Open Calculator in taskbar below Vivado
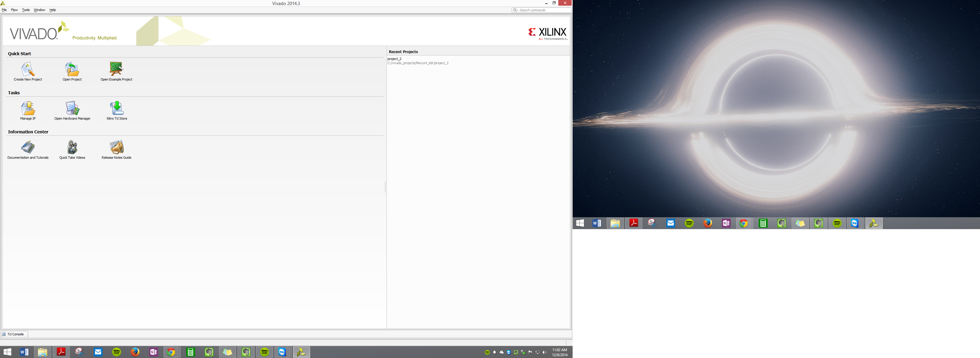 [190, 352]
